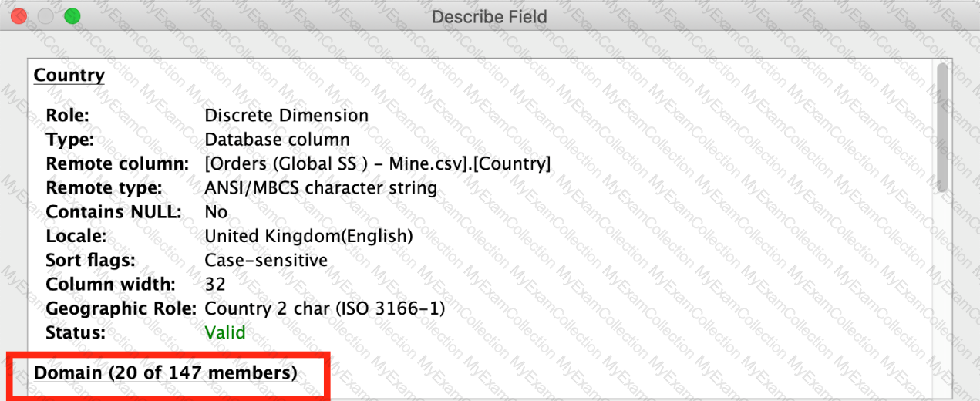Click the scrollbar track below the thumb
Viewport: 980px width, 401px height.
pos(941,293)
